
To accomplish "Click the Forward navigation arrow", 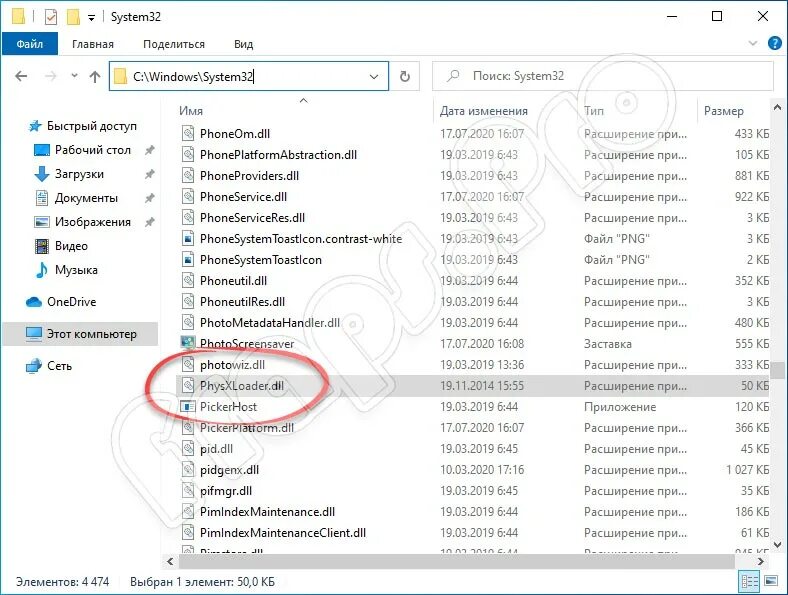I will click(x=51, y=76).
